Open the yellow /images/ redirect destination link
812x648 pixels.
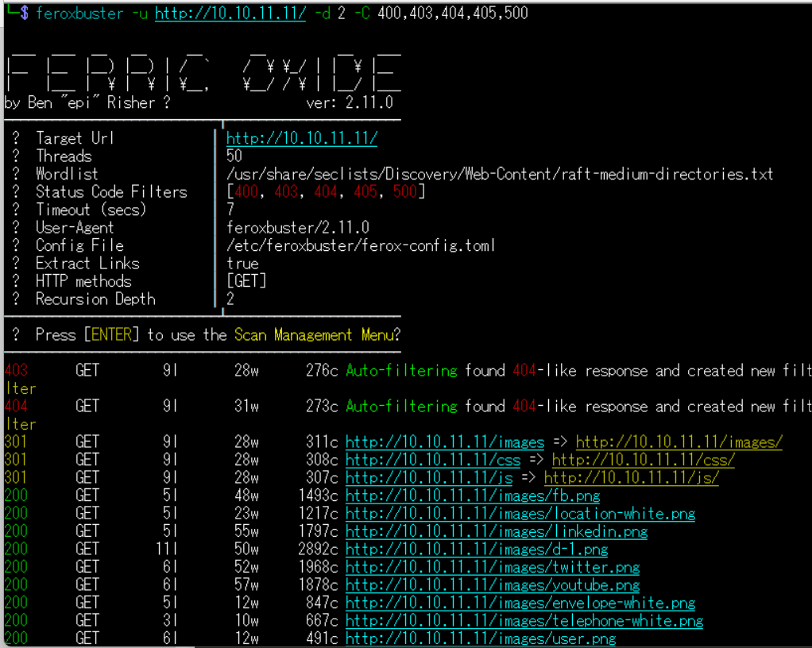point(679,442)
